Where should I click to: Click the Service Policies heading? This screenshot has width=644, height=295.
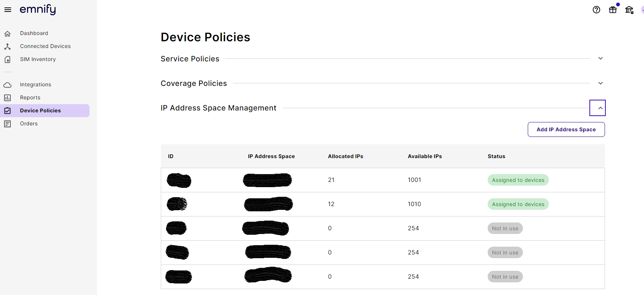click(x=190, y=59)
